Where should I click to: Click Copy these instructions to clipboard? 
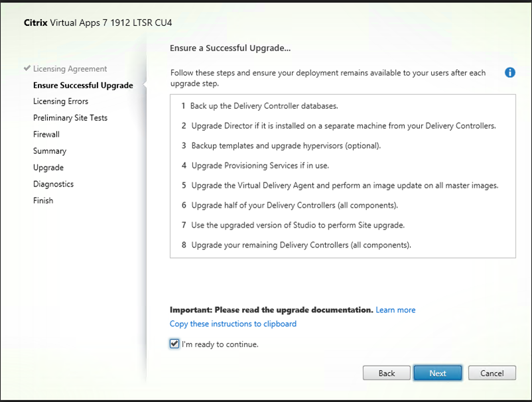point(233,324)
